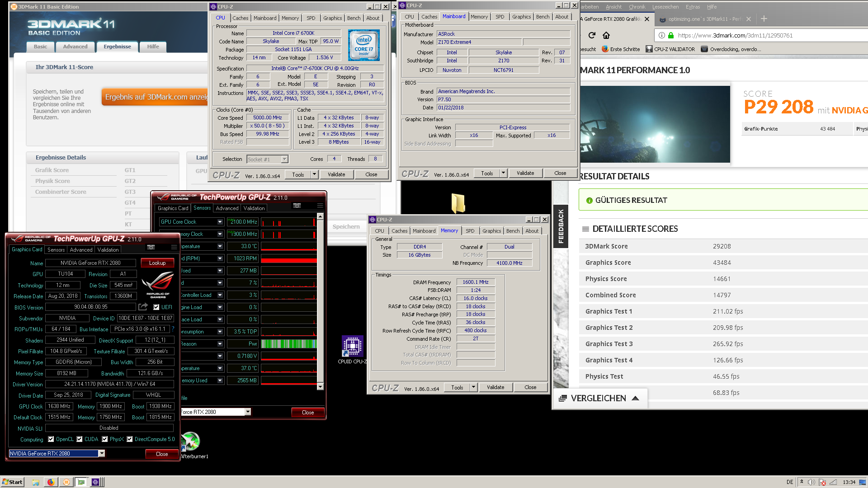Click camera icon in GPU-Z Sensors window
The width and height of the screenshot is (868, 488).
click(297, 206)
